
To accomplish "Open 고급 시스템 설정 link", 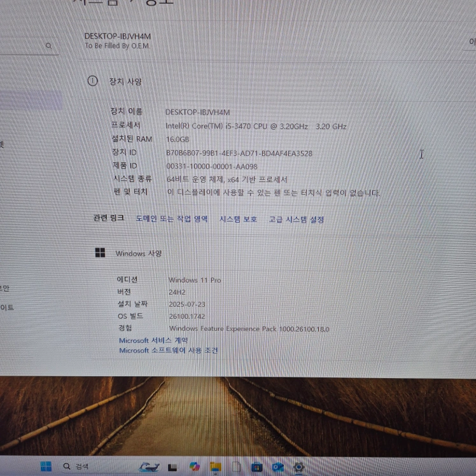I will pos(297,219).
